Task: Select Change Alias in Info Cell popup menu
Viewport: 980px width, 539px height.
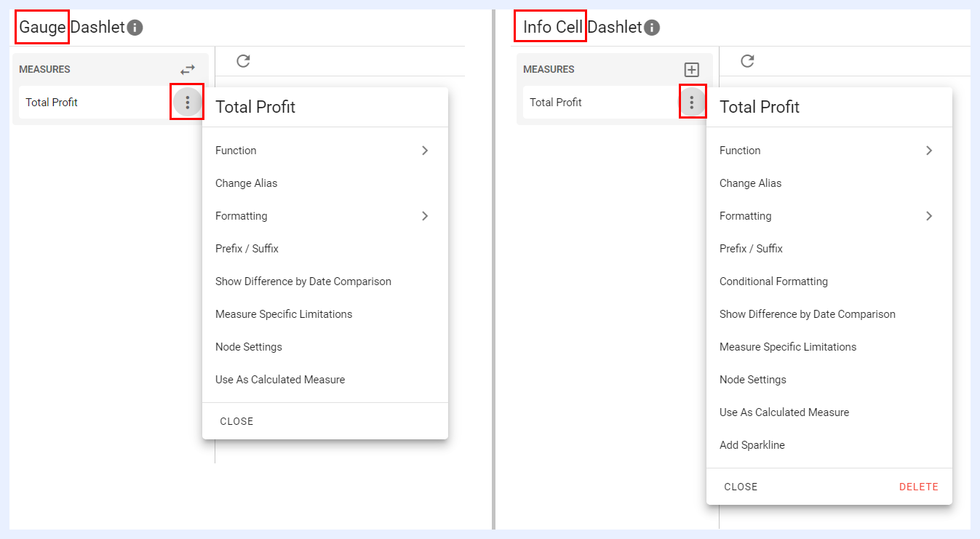Action: coord(829,183)
